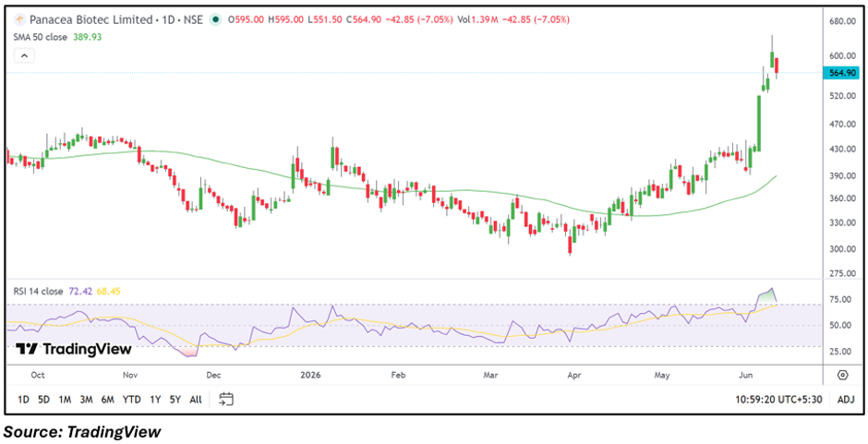Click the SMA value 389.93
The width and height of the screenshot is (868, 444).
point(88,37)
